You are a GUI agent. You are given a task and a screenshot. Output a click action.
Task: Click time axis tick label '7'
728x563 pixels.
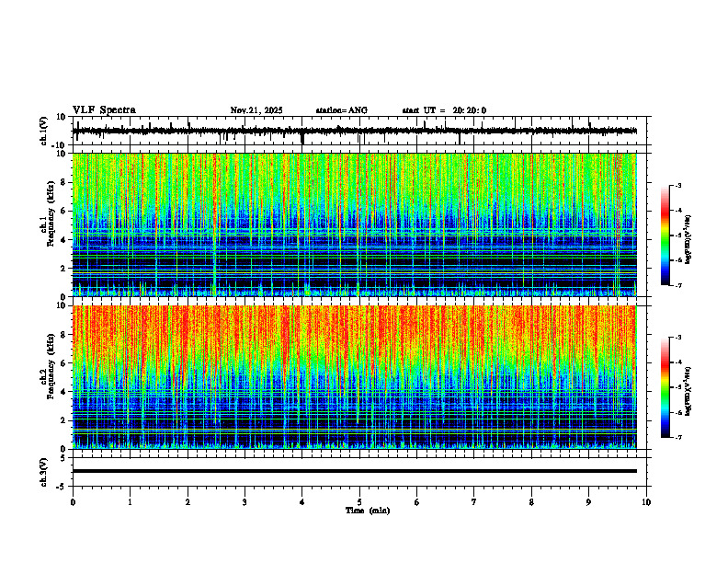coord(474,502)
